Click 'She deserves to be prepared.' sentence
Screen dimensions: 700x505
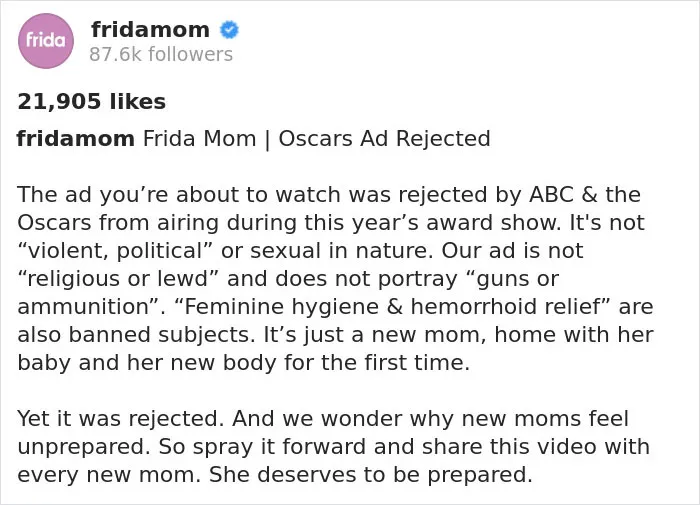(x=371, y=475)
